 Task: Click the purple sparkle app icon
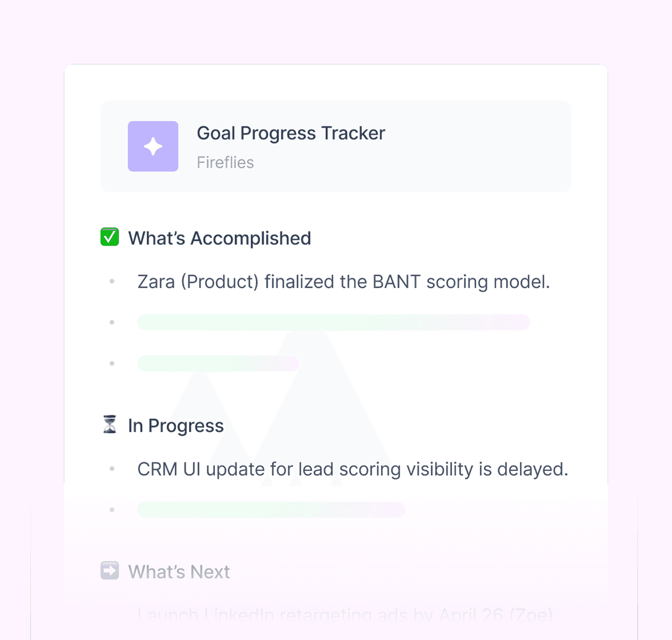[x=153, y=146]
